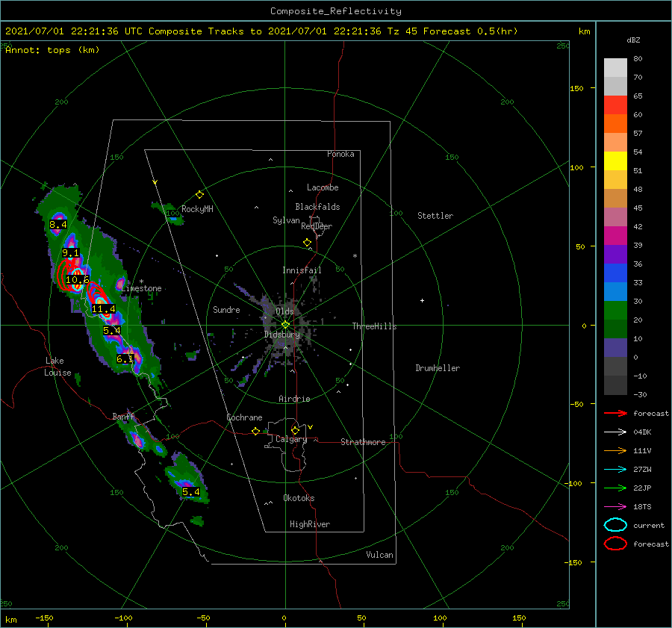Select the yellow diamond marker near RockyMH
The width and height of the screenshot is (672, 628).
199,195
